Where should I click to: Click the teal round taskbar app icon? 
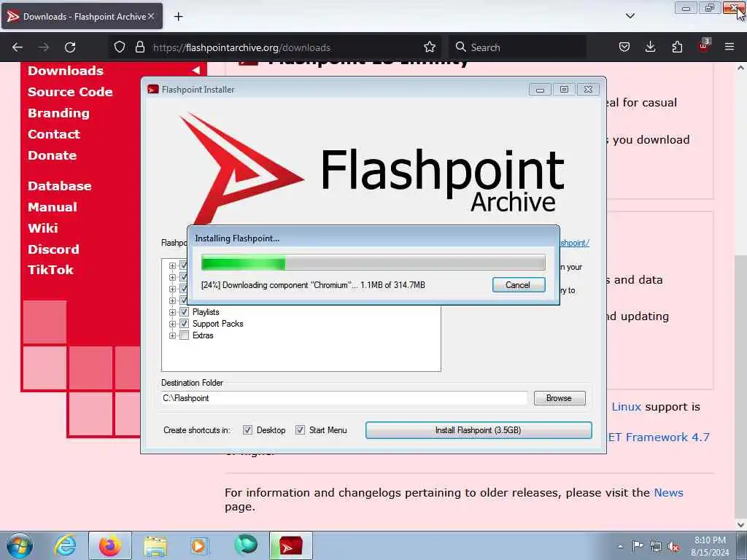pyautogui.click(x=246, y=545)
